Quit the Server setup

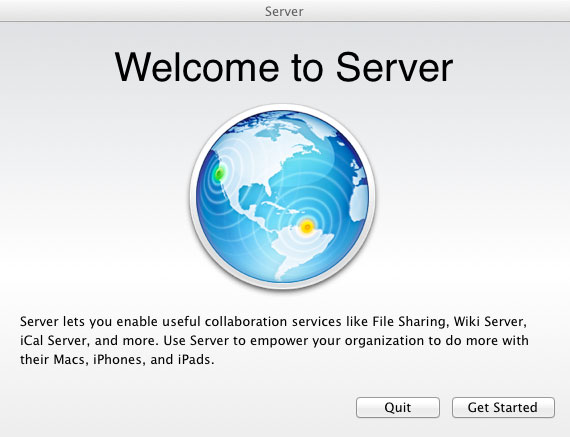click(398, 407)
